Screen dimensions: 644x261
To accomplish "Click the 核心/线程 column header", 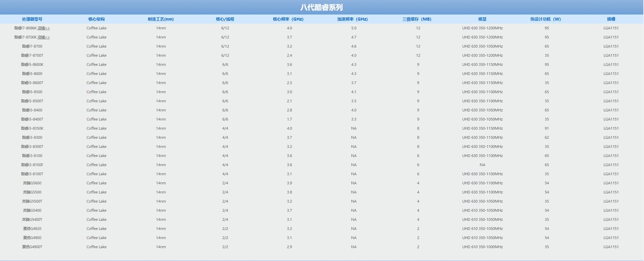I will pyautogui.click(x=225, y=19).
